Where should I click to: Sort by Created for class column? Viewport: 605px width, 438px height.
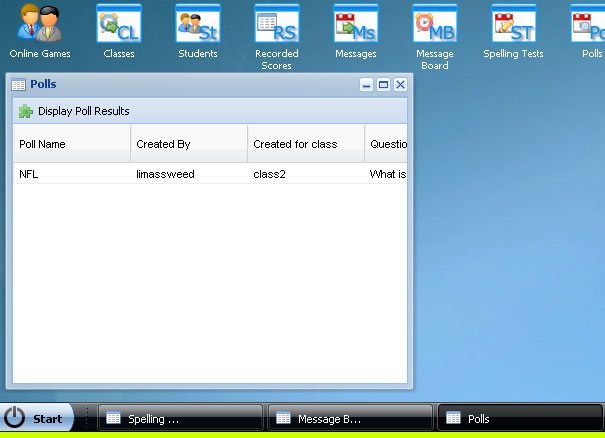click(305, 144)
